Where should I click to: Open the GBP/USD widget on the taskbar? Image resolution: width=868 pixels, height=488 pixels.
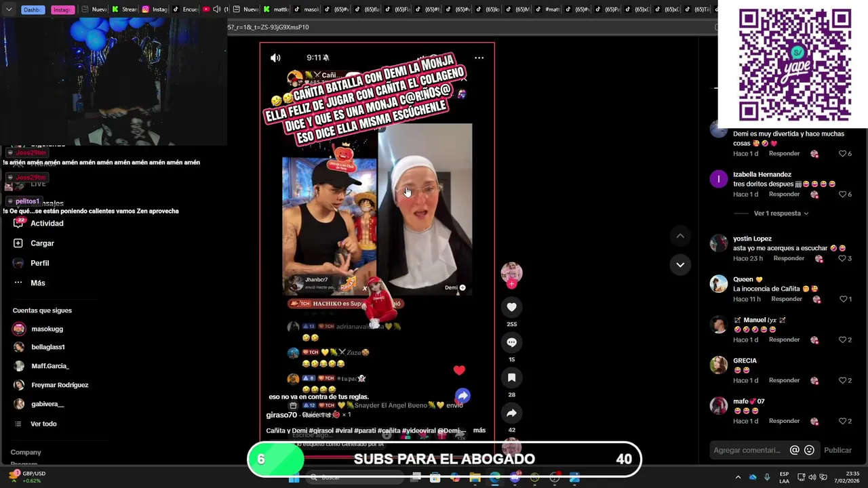click(28, 477)
